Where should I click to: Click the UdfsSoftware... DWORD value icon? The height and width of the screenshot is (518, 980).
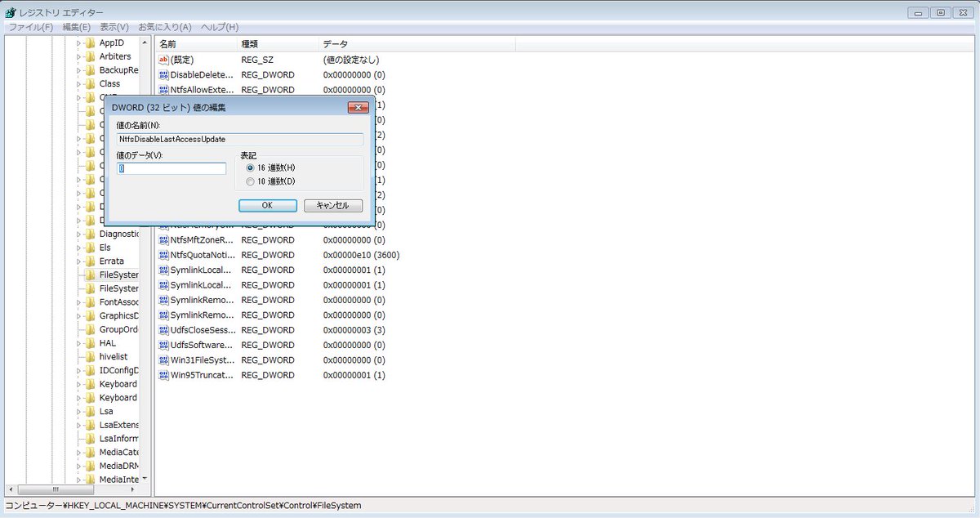pyautogui.click(x=163, y=345)
